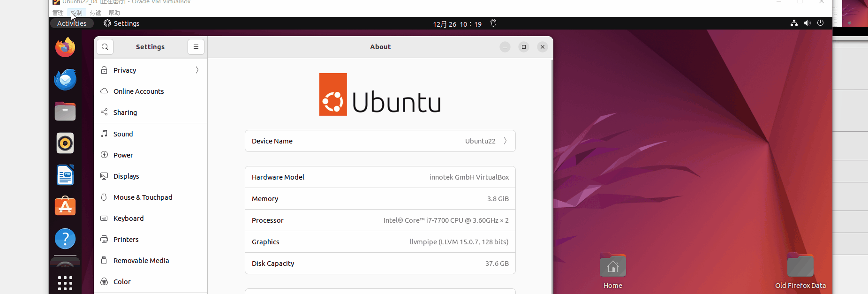Click the Sound music note icon
Screen dimensions: 868x294
tap(104, 134)
